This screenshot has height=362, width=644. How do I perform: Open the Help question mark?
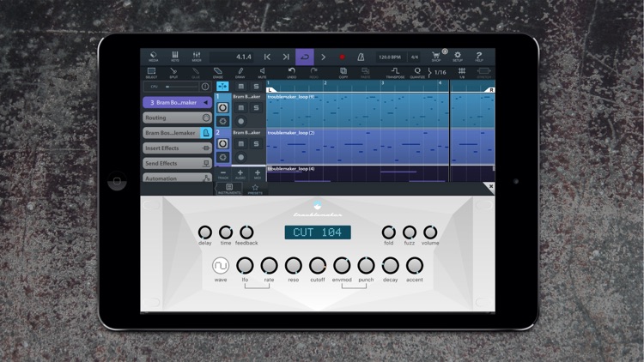(x=479, y=57)
